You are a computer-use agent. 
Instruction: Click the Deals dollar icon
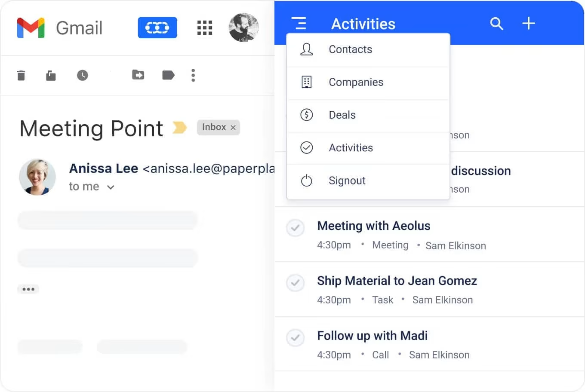click(x=306, y=115)
